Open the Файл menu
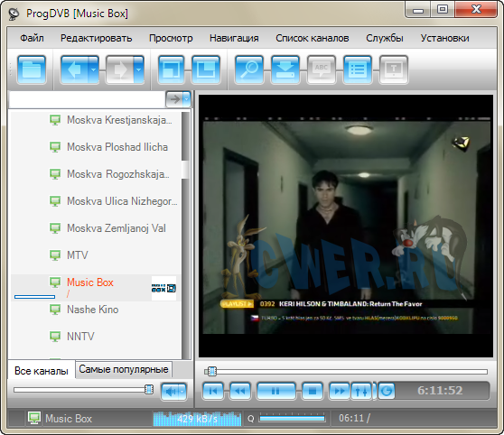The height and width of the screenshot is (435, 504). tap(32, 38)
